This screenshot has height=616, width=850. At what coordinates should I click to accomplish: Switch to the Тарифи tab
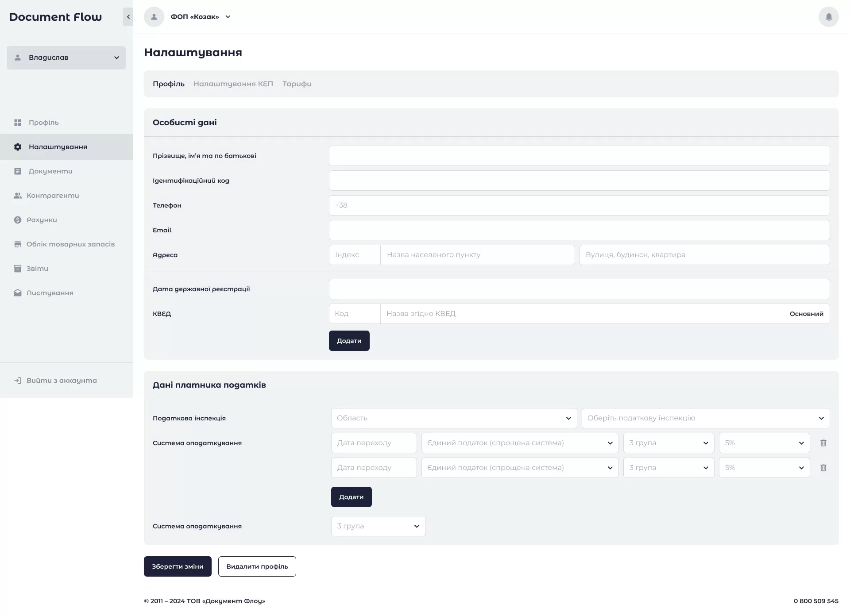(x=297, y=84)
